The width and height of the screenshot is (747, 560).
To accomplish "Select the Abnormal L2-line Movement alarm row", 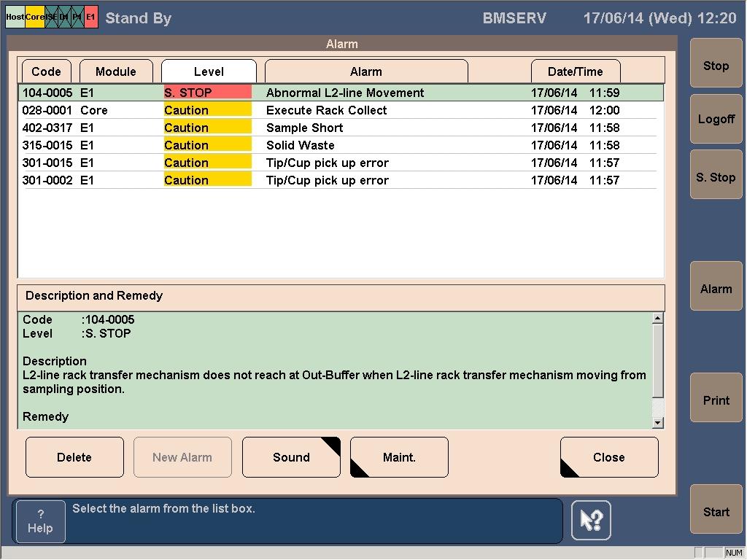I will point(341,93).
